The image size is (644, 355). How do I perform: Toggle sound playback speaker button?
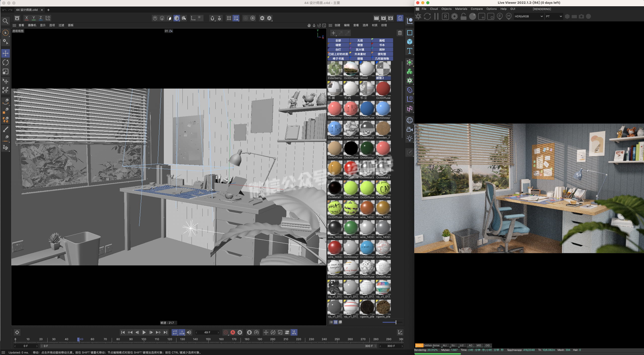tap(189, 332)
